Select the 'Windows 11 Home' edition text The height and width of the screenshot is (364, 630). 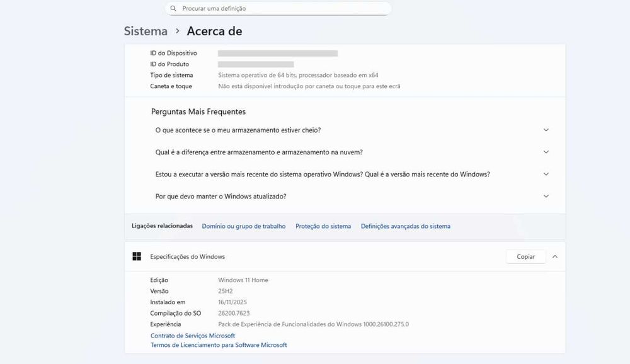[x=243, y=280]
